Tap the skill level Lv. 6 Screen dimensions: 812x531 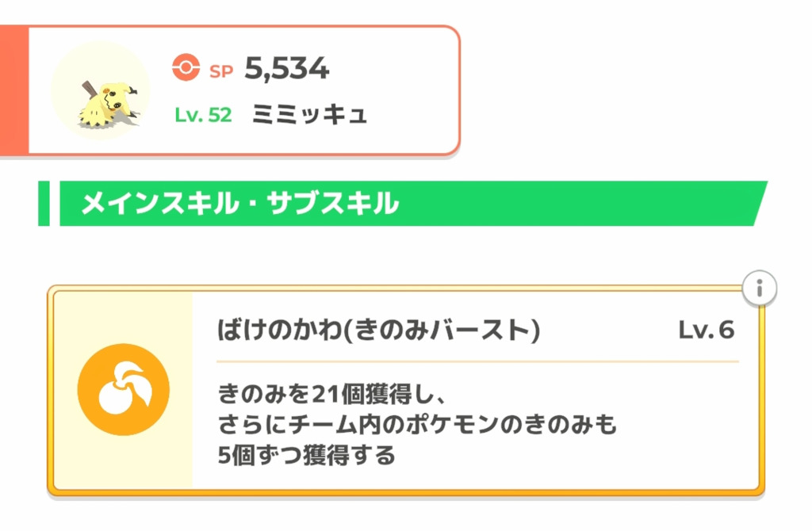pos(706,330)
